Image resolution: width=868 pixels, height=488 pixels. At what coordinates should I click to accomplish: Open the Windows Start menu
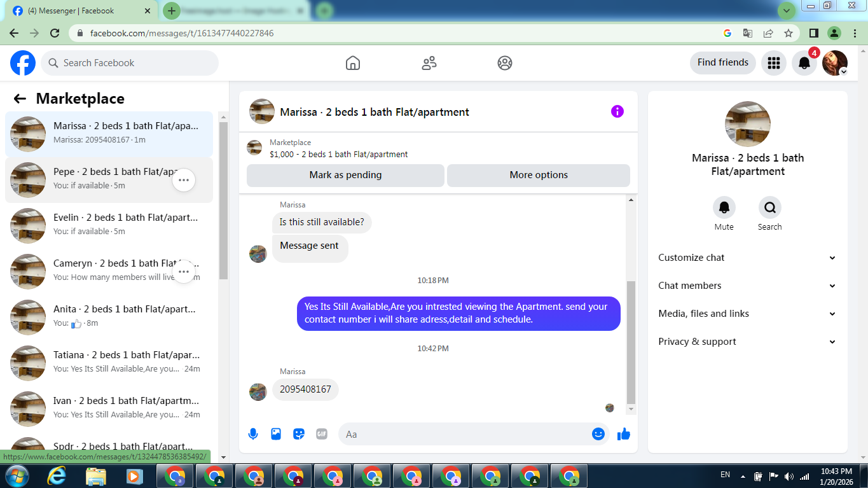pos(16,475)
